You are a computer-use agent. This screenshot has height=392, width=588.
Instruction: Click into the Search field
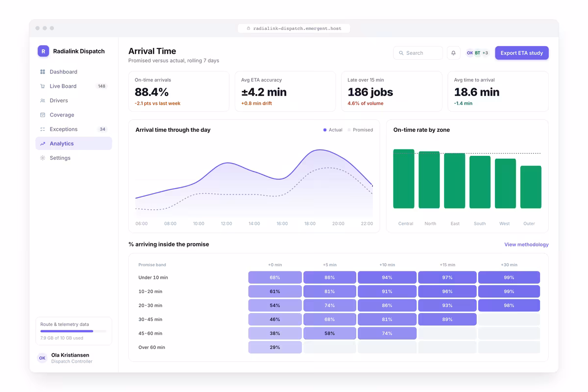click(418, 53)
